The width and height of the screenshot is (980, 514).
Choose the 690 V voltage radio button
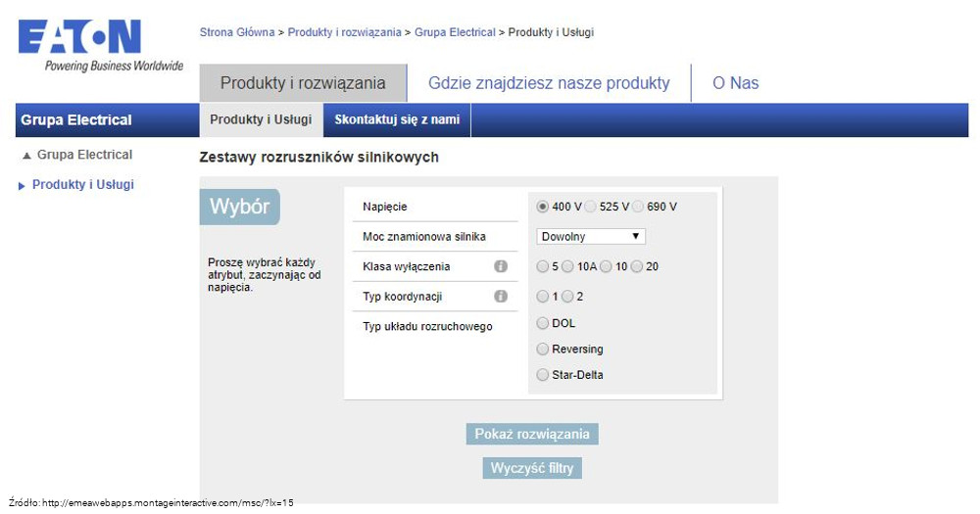pos(638,207)
